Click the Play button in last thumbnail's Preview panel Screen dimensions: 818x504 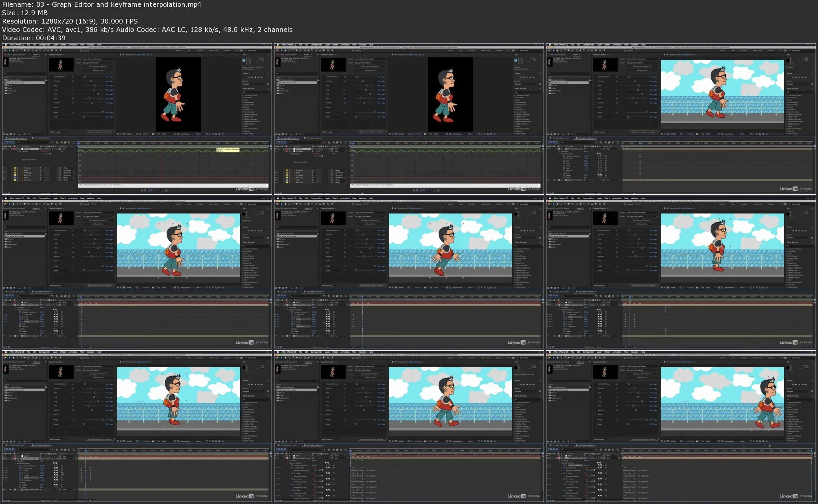[800, 384]
